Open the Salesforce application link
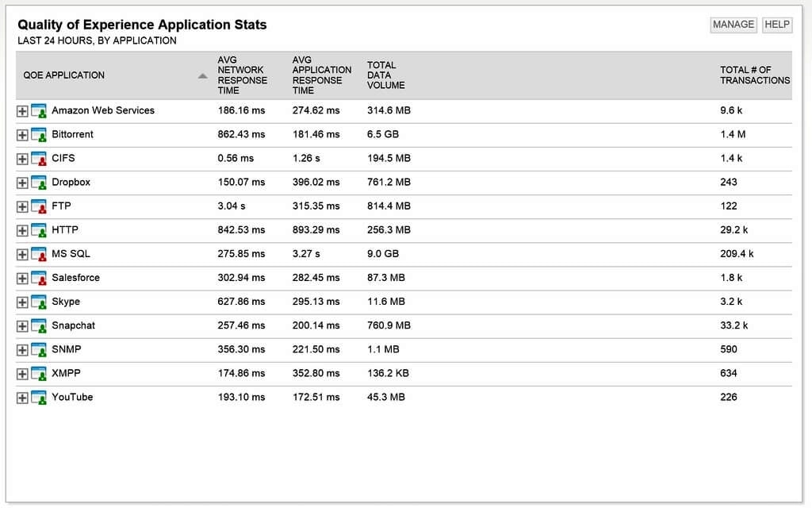 click(x=75, y=278)
